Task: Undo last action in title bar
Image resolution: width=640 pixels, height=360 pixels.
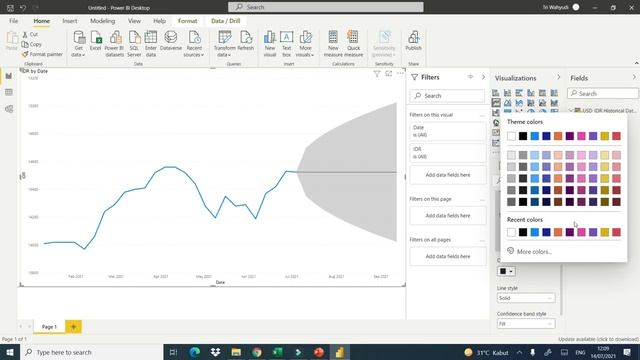Action: tap(23, 7)
